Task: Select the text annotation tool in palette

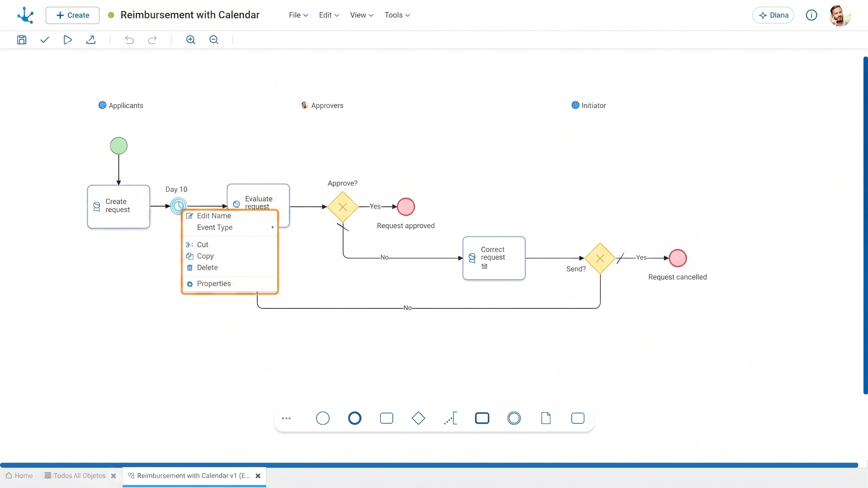Action: click(451, 418)
